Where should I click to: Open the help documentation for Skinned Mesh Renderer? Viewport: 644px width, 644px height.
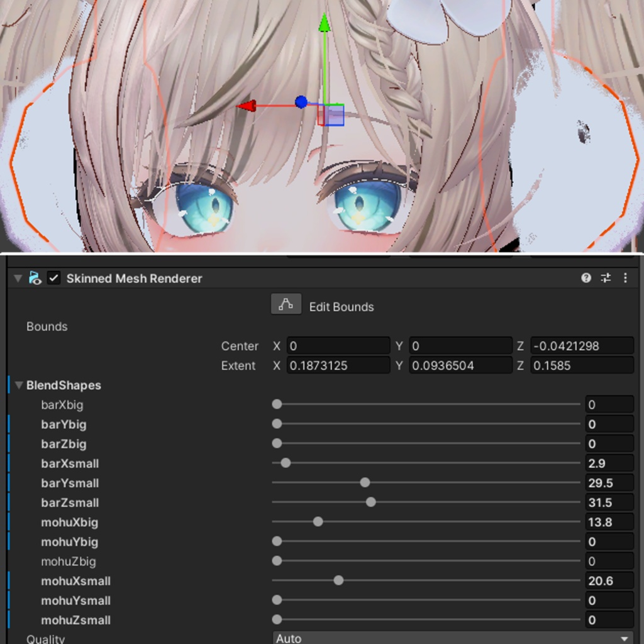point(586,278)
